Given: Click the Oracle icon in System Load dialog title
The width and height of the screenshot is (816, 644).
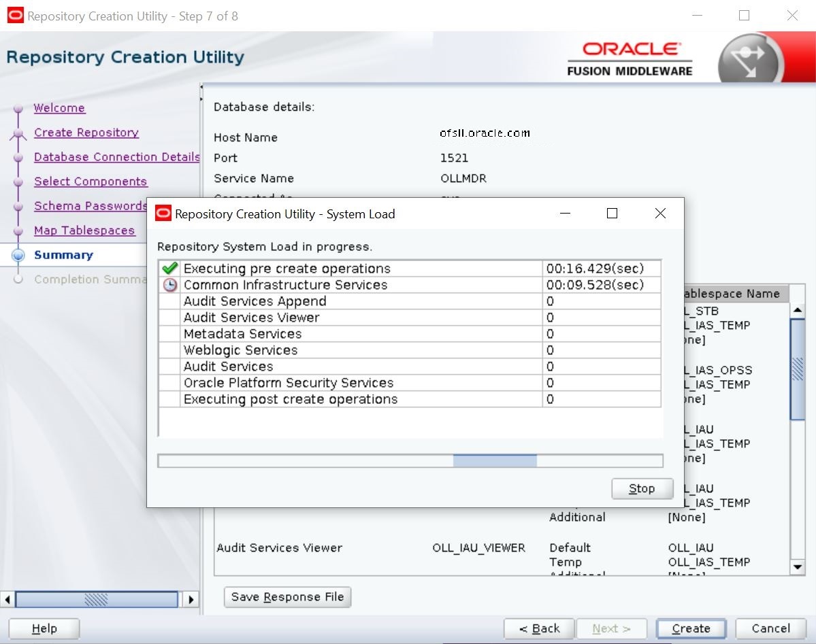Looking at the screenshot, I should coord(163,214).
